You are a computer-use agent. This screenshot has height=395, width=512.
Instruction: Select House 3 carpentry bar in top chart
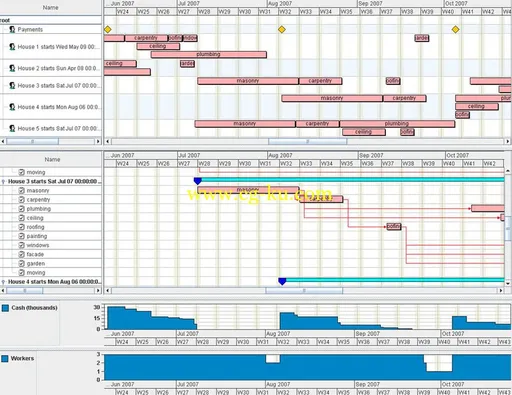coord(321,81)
